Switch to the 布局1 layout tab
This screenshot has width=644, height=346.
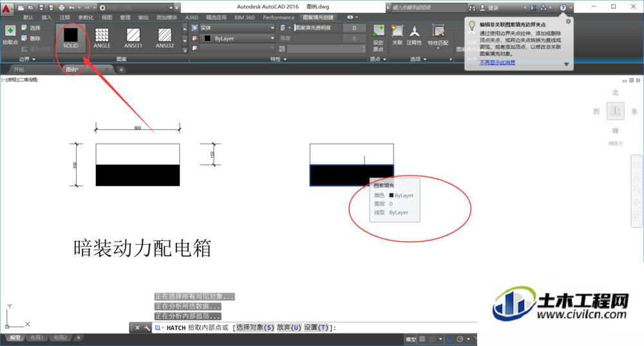pos(37,338)
